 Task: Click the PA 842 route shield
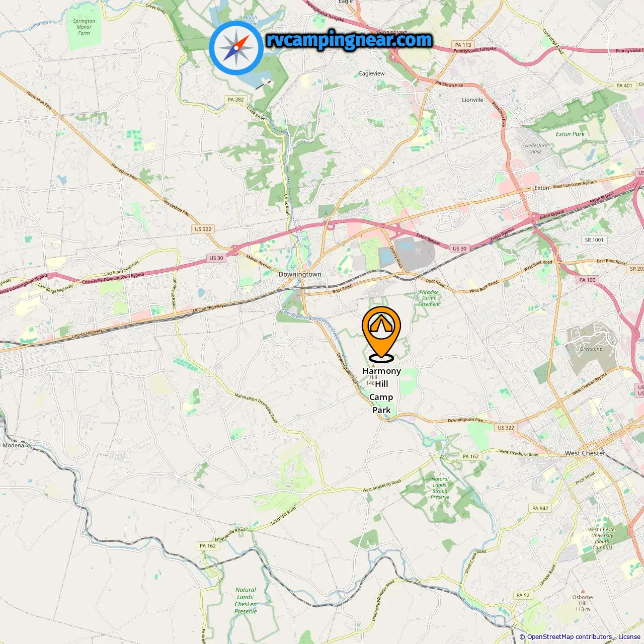[x=540, y=508]
